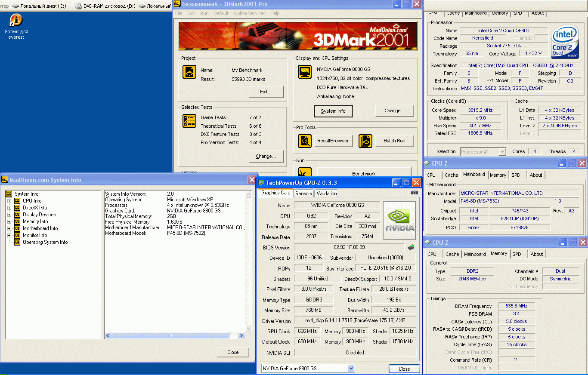Click the horizontal scrollbar thumb in System Info
588x375 pixels.
(x=170, y=336)
